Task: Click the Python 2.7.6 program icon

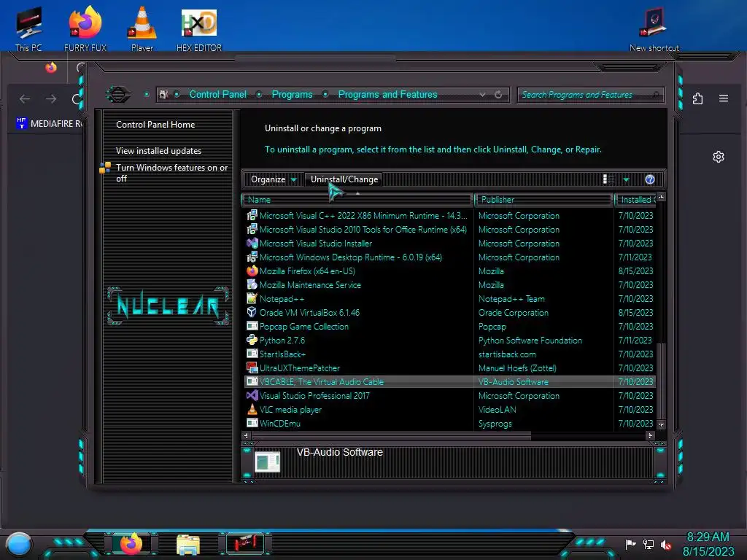Action: [x=252, y=340]
